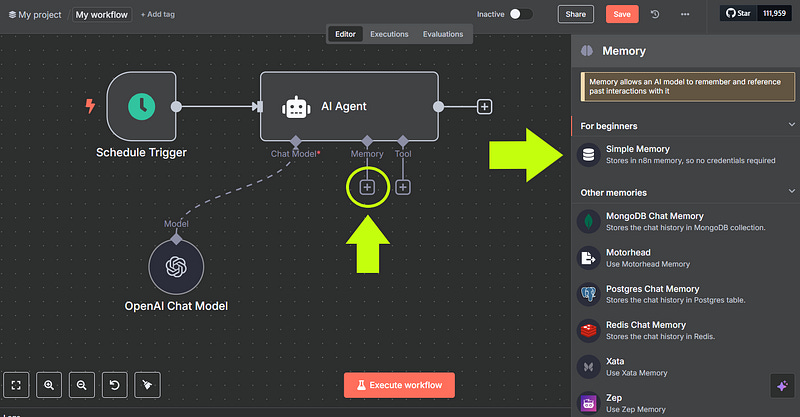Select the 'Postgres Chat Memory' title text
Screen dimensions: 800x417
[653, 289]
